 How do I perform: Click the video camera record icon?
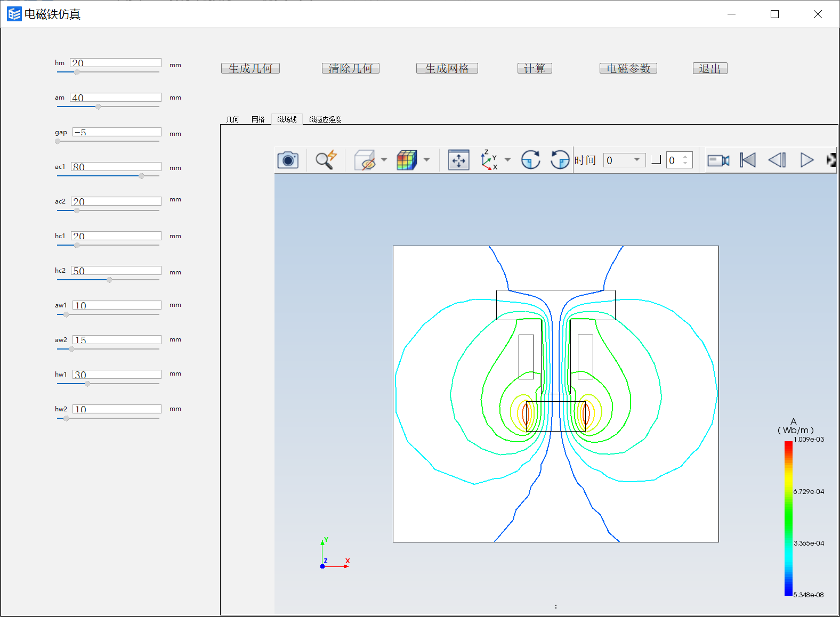coord(718,160)
